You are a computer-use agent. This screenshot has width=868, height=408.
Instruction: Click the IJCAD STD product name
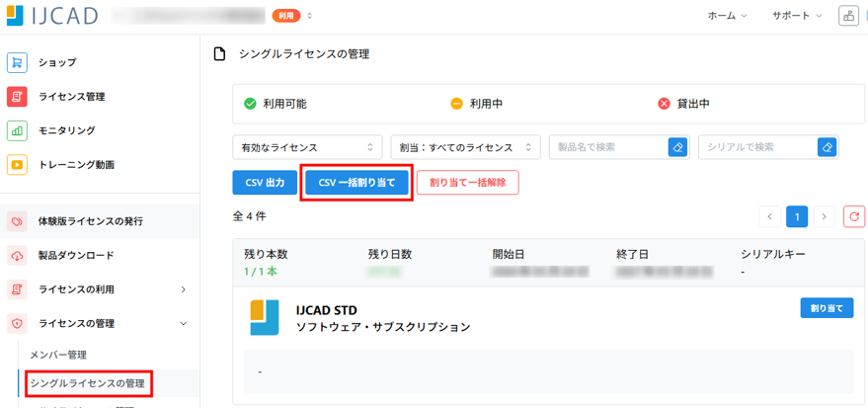point(327,310)
